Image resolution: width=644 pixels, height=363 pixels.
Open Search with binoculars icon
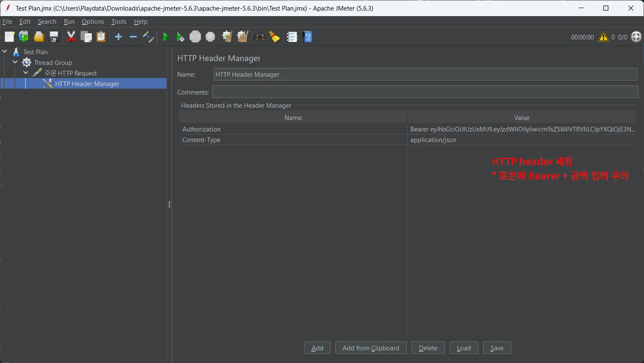point(260,37)
